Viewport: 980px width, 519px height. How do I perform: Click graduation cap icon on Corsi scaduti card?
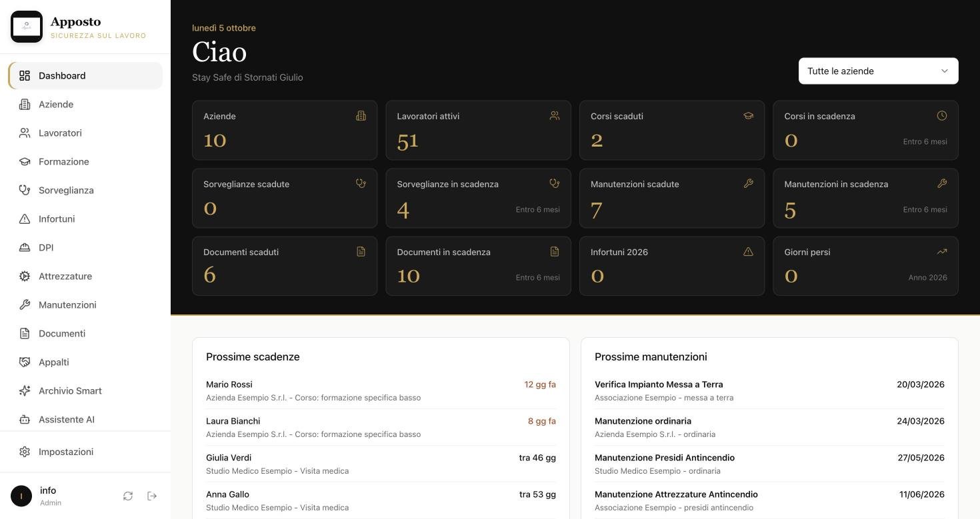coord(748,116)
